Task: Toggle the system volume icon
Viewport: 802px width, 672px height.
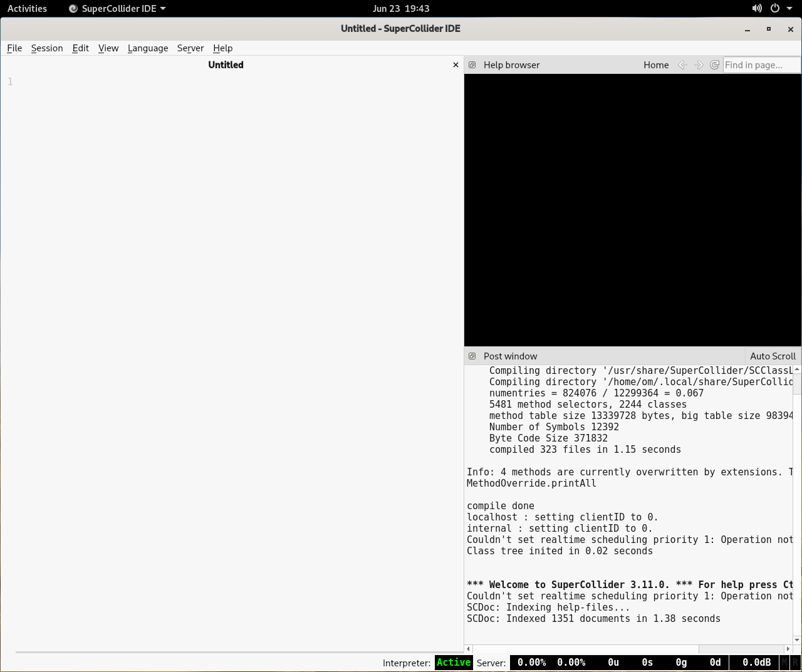Action: pyautogui.click(x=757, y=8)
